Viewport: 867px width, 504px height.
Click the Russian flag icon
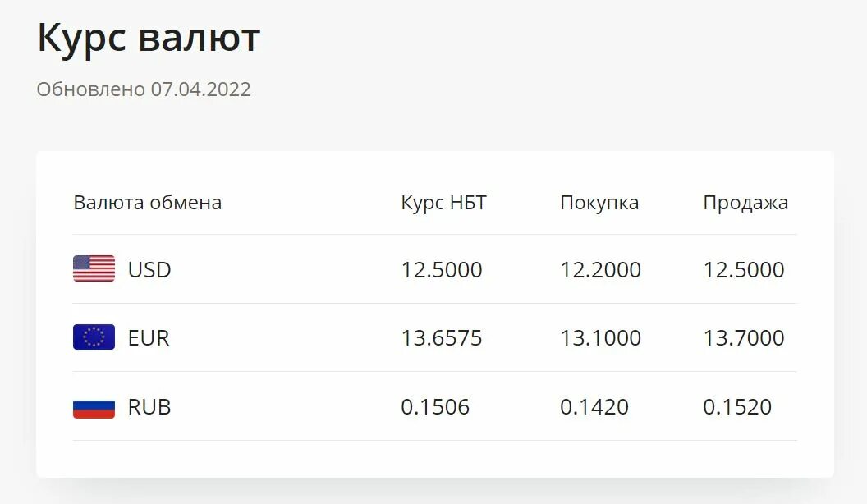pyautogui.click(x=94, y=406)
